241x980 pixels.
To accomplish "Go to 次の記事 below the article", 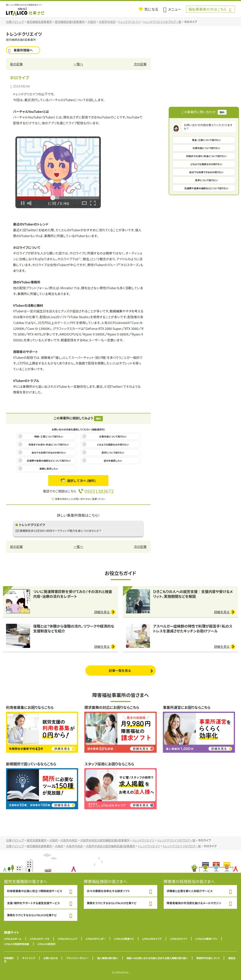I will (140, 547).
